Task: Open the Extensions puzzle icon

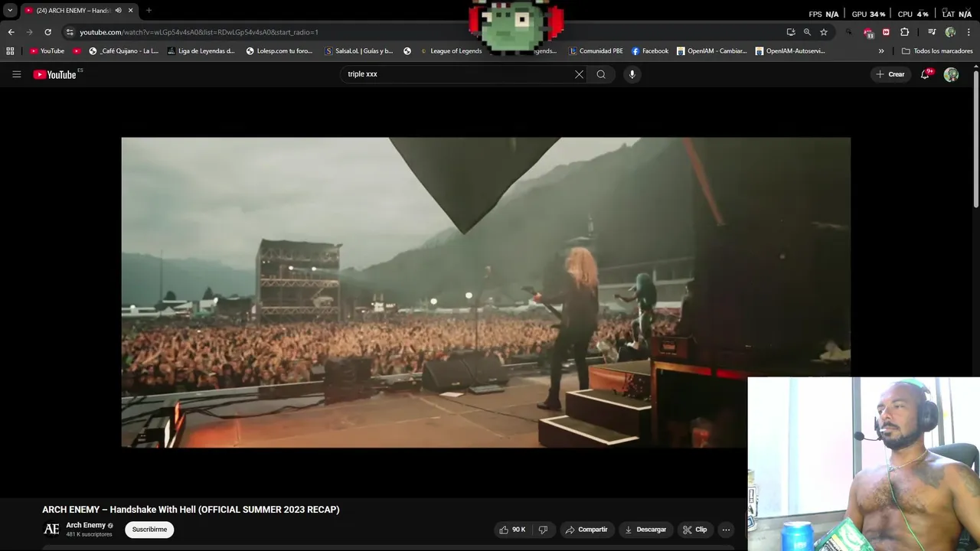Action: pyautogui.click(x=904, y=32)
